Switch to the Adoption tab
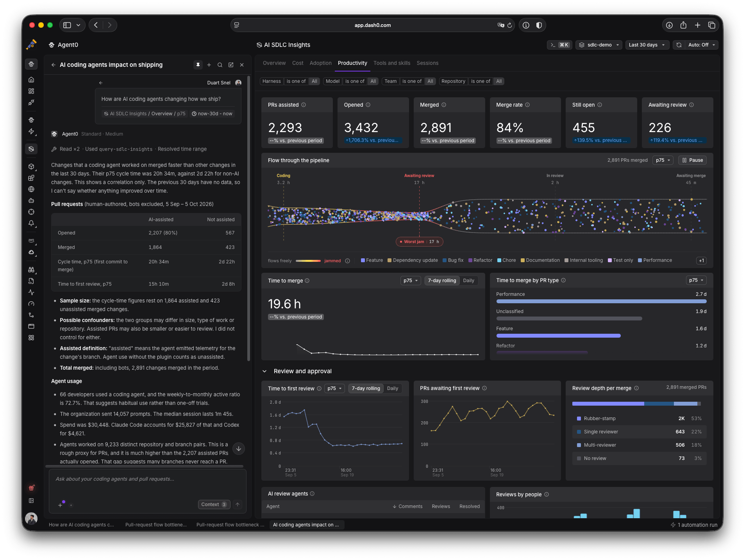The image size is (745, 560). click(x=320, y=63)
